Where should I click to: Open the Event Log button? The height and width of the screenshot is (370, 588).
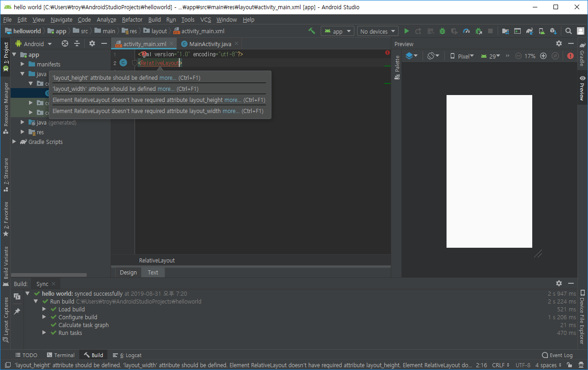(557, 355)
